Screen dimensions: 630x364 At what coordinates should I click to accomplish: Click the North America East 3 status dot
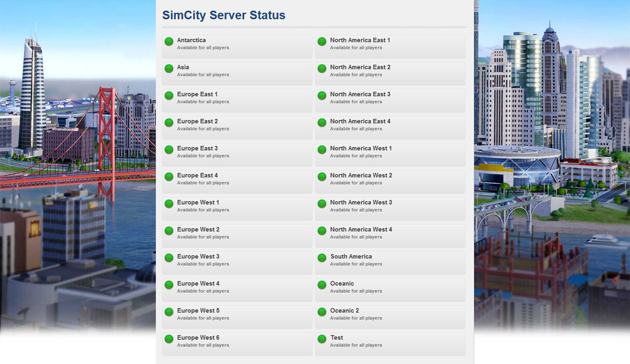tap(322, 95)
